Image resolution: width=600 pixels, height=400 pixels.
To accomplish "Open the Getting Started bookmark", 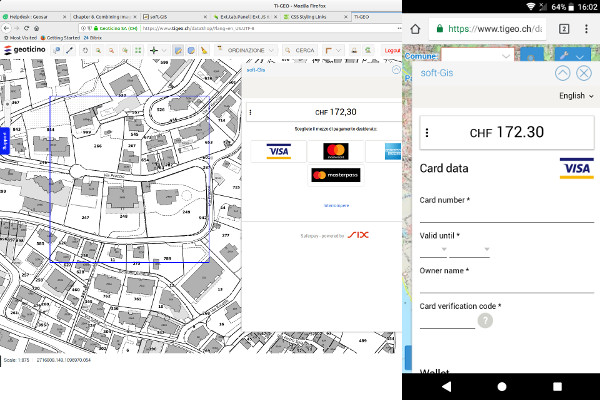I will pos(60,38).
